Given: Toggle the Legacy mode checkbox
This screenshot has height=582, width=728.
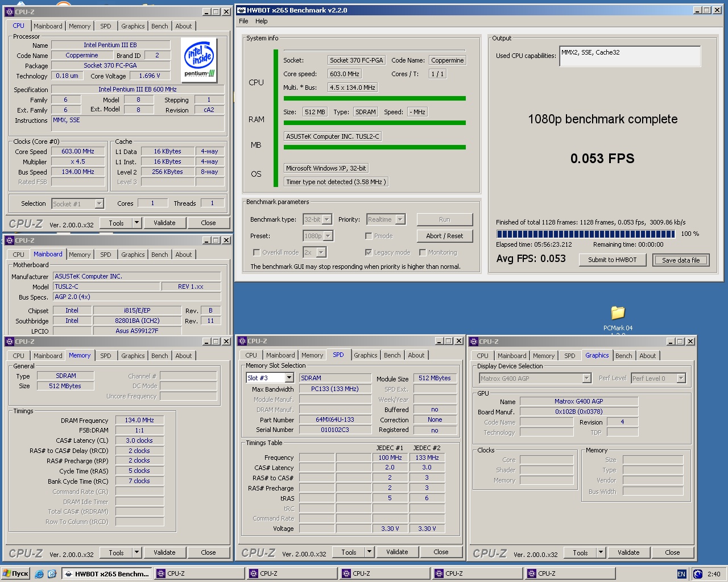Looking at the screenshot, I should 369,252.
